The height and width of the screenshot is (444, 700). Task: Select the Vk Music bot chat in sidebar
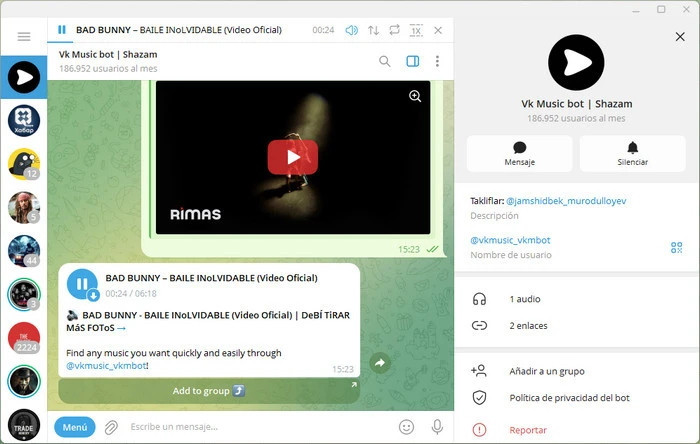(24, 77)
